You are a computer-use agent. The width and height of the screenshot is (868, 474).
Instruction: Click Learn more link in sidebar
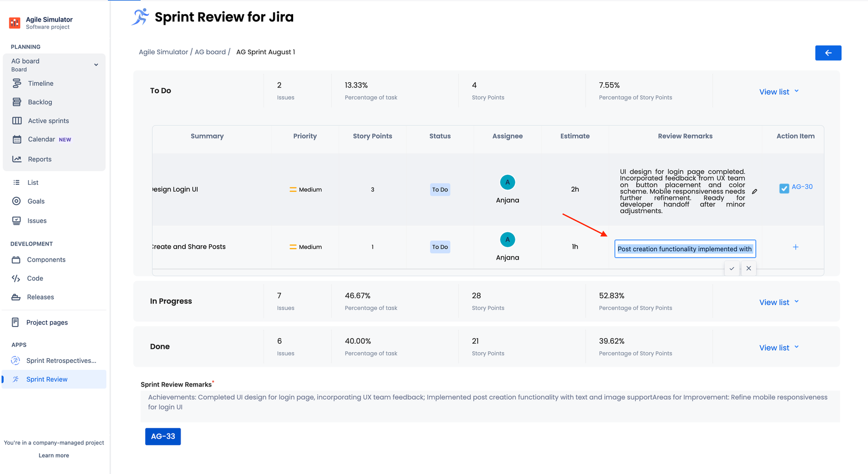[54, 456]
